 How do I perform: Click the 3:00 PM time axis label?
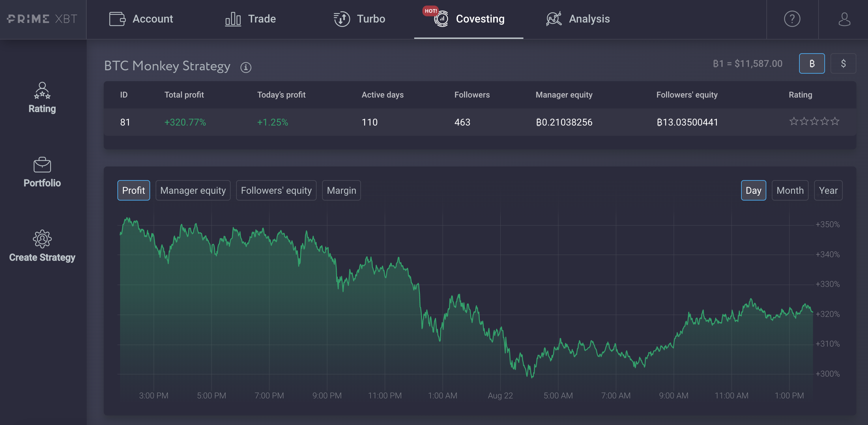(154, 396)
